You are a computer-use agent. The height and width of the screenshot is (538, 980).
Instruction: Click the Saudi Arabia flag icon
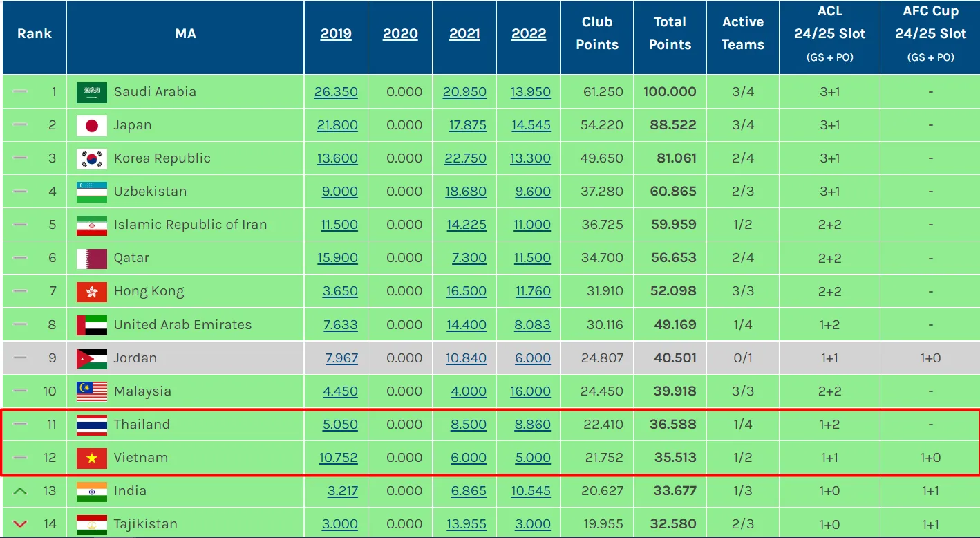[x=91, y=92]
